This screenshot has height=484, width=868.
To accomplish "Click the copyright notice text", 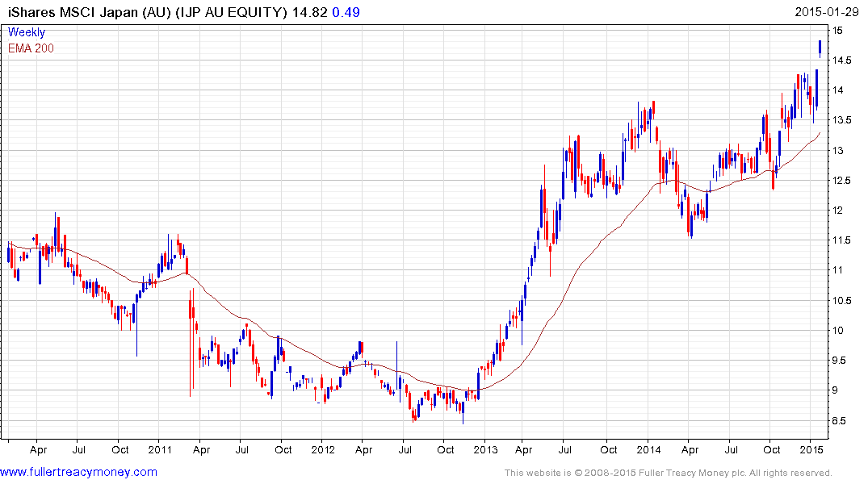I will coord(669,473).
